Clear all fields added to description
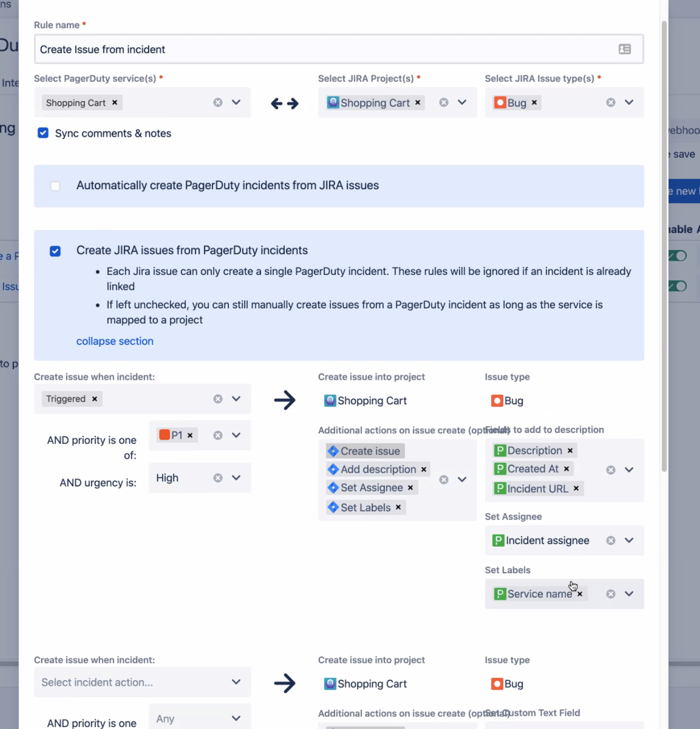The height and width of the screenshot is (729, 700). pyautogui.click(x=611, y=470)
